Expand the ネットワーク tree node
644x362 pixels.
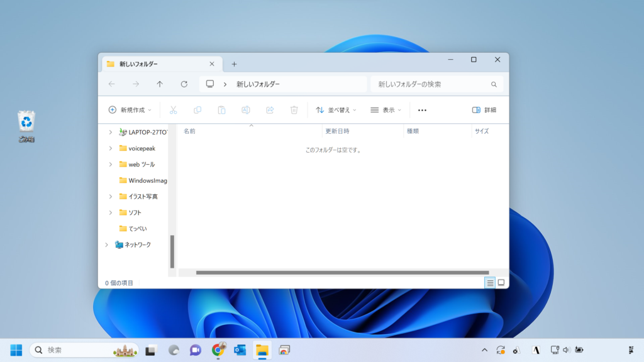click(107, 244)
